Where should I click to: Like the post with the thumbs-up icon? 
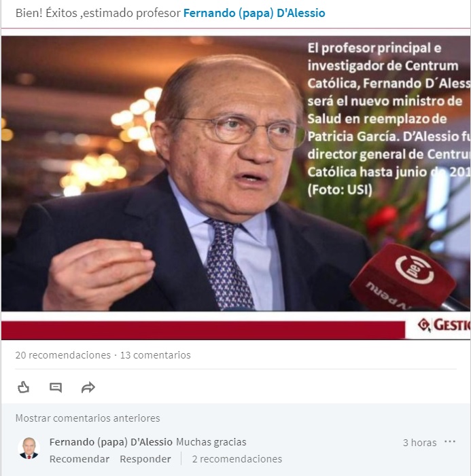point(23,387)
